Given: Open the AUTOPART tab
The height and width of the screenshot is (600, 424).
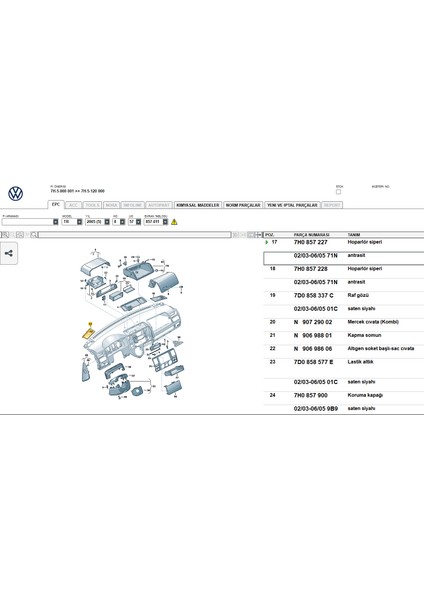Looking at the screenshot, I should 159,205.
